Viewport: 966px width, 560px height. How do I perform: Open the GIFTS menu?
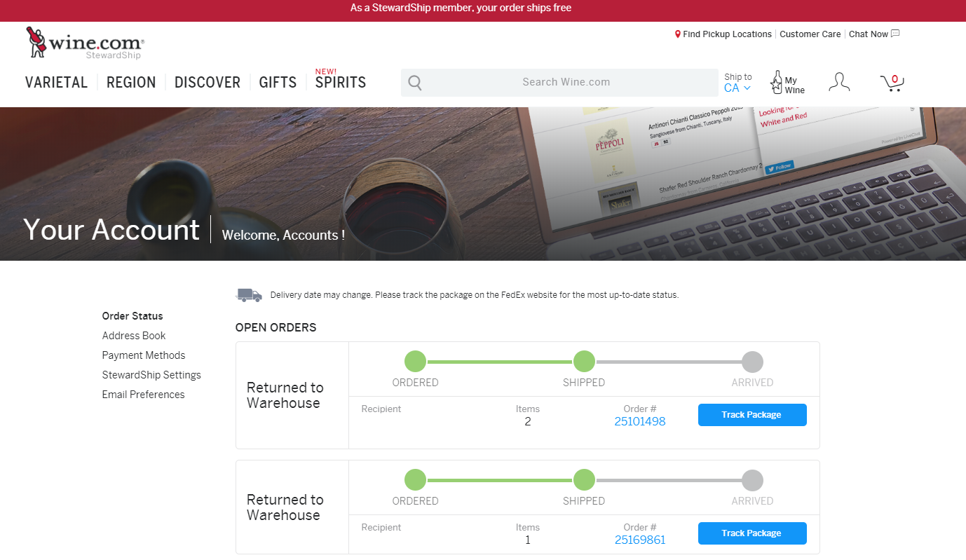click(278, 83)
